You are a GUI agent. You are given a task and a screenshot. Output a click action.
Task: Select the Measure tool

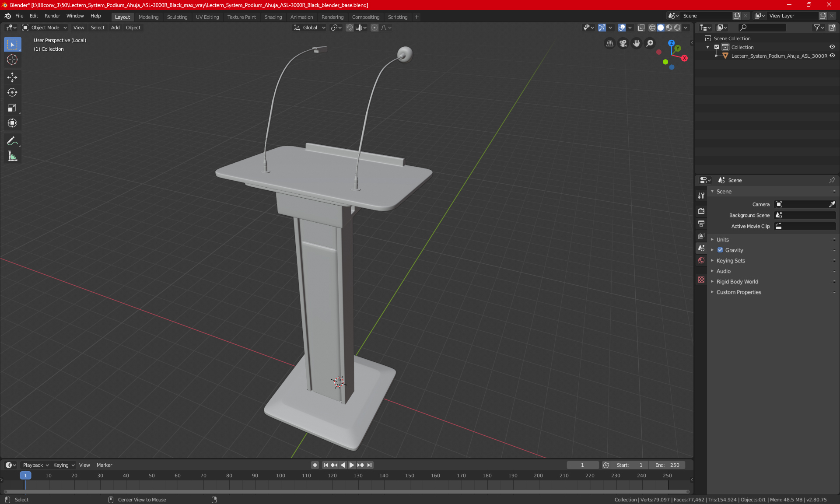click(x=12, y=156)
